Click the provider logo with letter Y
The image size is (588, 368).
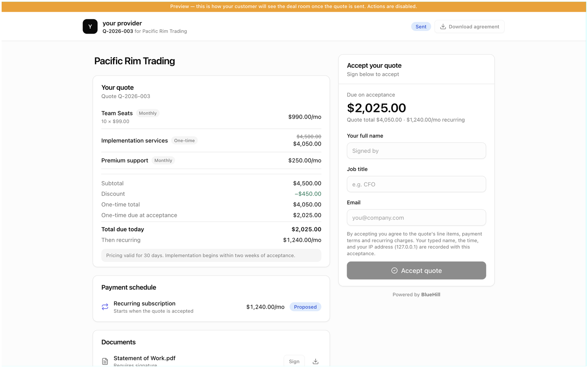tap(90, 27)
